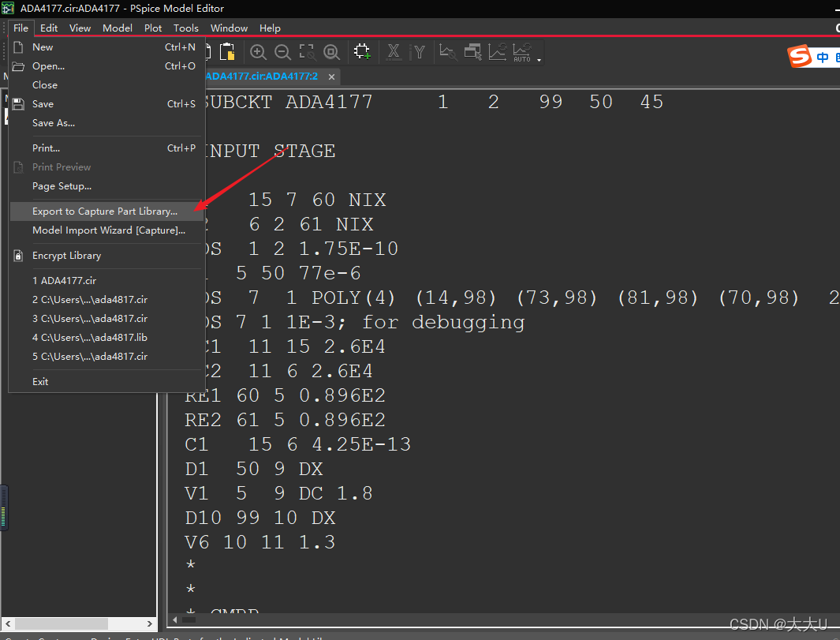This screenshot has width=840, height=640.
Task: Open the Model menu
Action: (x=118, y=28)
